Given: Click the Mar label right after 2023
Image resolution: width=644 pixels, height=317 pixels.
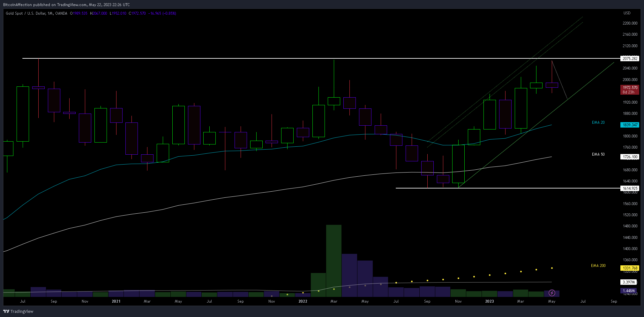Looking at the screenshot, I should [x=520, y=301].
